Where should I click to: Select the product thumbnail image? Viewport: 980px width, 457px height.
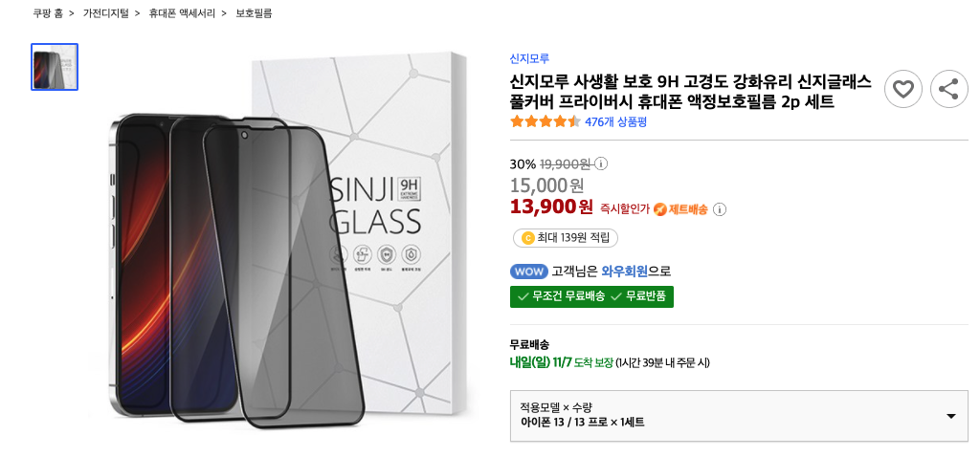coord(55,67)
